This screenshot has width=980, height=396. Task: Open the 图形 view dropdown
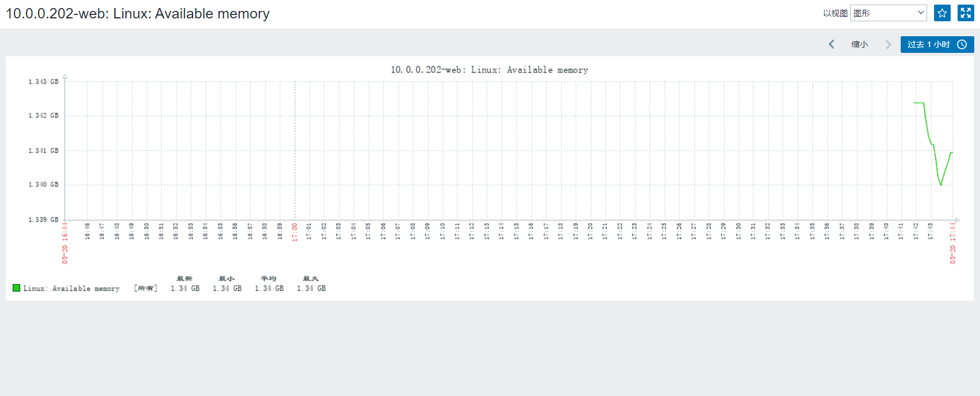[x=889, y=13]
